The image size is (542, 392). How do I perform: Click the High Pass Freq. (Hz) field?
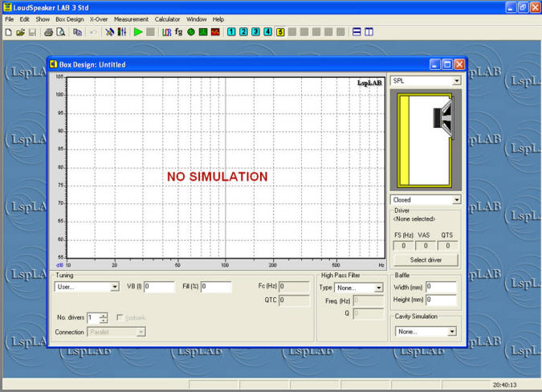[x=369, y=300]
